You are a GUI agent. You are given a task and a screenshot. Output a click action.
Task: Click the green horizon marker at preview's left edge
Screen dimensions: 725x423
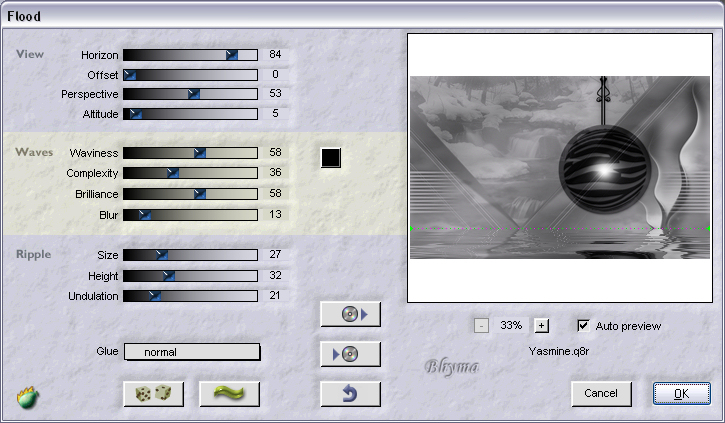pos(411,228)
